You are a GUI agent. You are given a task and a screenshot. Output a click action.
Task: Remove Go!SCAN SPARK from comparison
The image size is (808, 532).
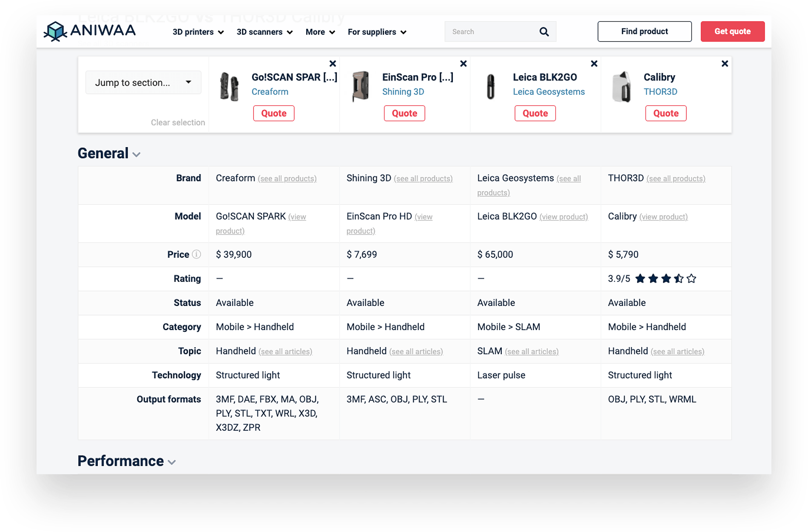[333, 64]
